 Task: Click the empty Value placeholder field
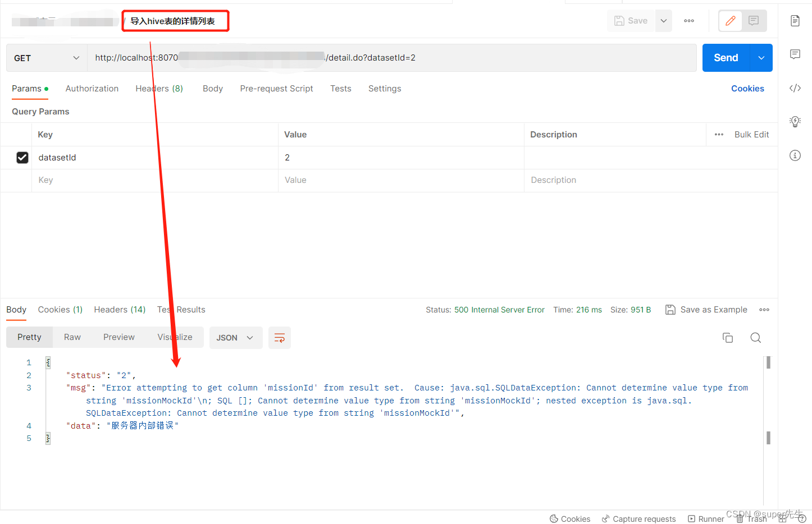(x=401, y=180)
